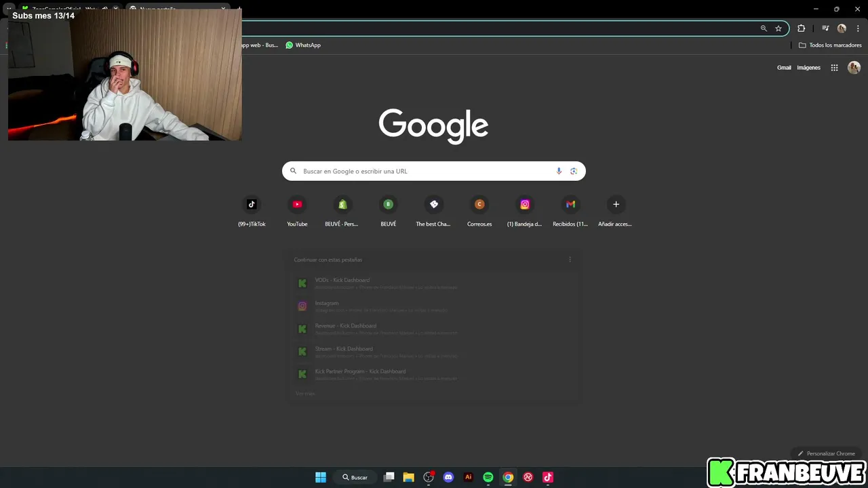Open TikTok app from the taskbar

[548, 477]
